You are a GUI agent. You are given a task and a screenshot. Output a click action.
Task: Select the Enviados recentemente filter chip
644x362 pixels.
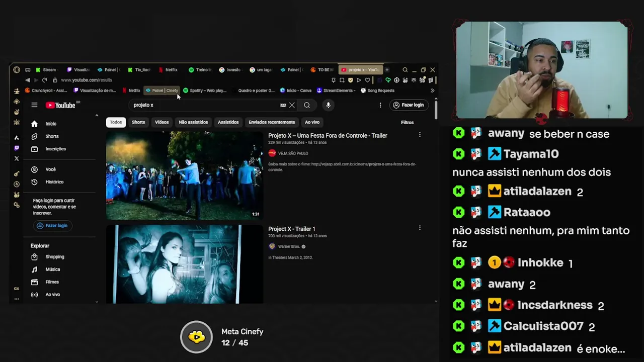[x=272, y=122]
